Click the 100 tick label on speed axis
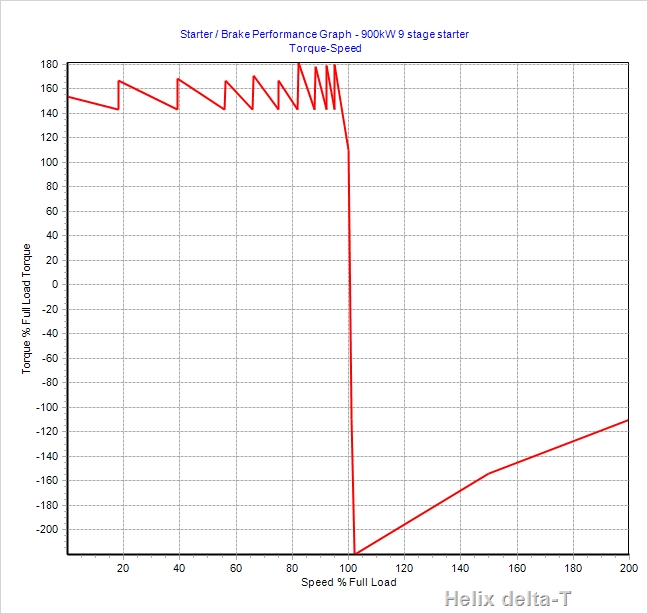The width and height of the screenshot is (647, 613). pos(348,568)
